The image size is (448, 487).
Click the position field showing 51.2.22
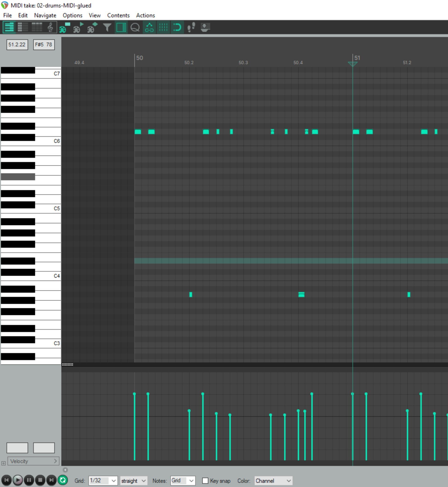coord(17,45)
